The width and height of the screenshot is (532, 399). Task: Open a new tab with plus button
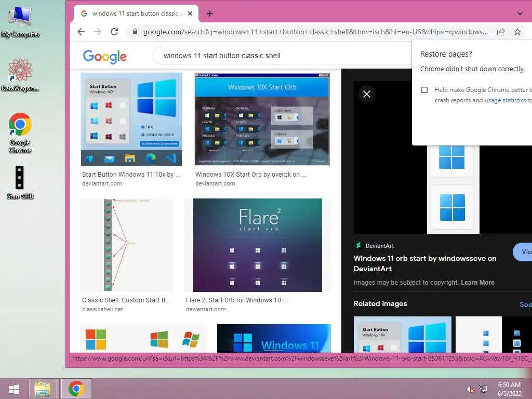click(210, 14)
